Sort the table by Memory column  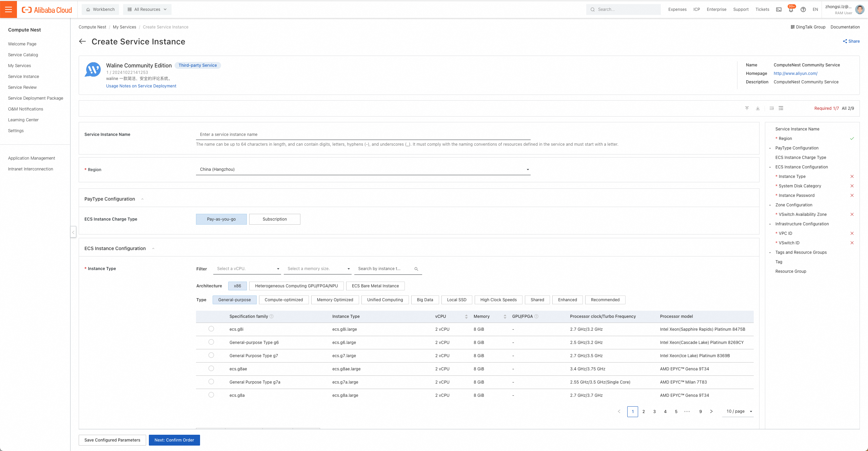(x=505, y=316)
